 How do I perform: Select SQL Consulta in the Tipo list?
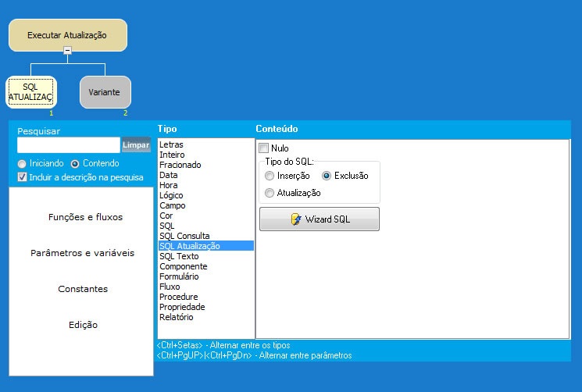(x=184, y=236)
